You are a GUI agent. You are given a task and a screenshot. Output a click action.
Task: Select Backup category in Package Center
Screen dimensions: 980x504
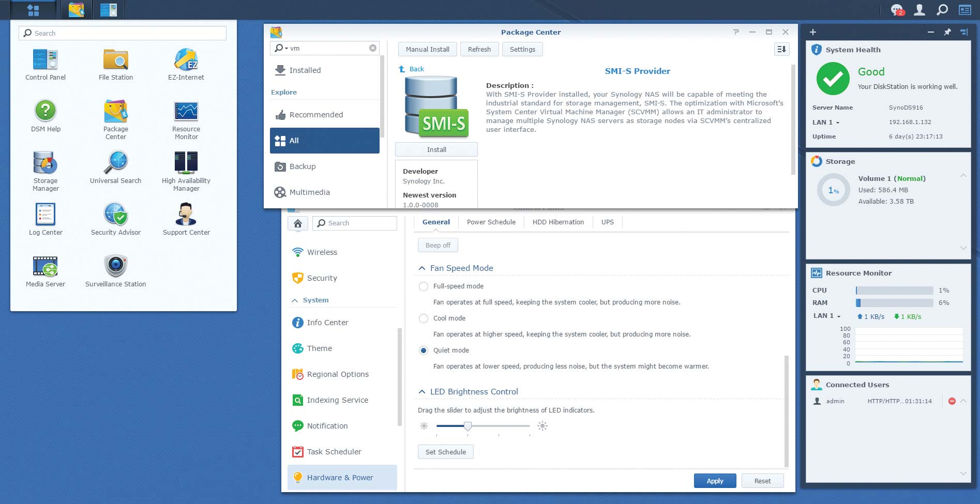[325, 166]
